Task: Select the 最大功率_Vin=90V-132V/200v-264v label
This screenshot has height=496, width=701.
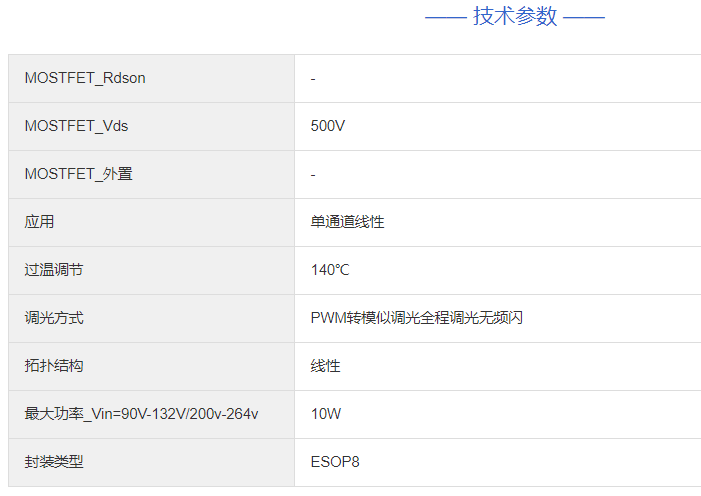Action: [x=141, y=414]
